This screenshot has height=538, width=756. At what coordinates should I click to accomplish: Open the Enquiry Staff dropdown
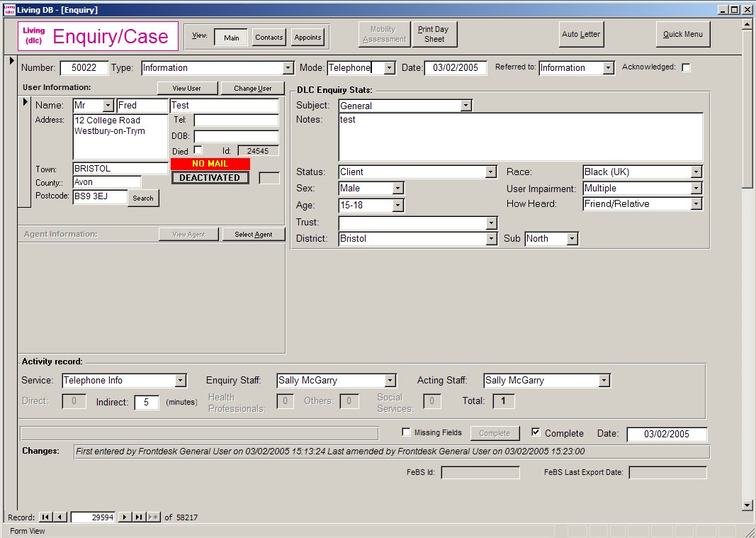(x=390, y=381)
